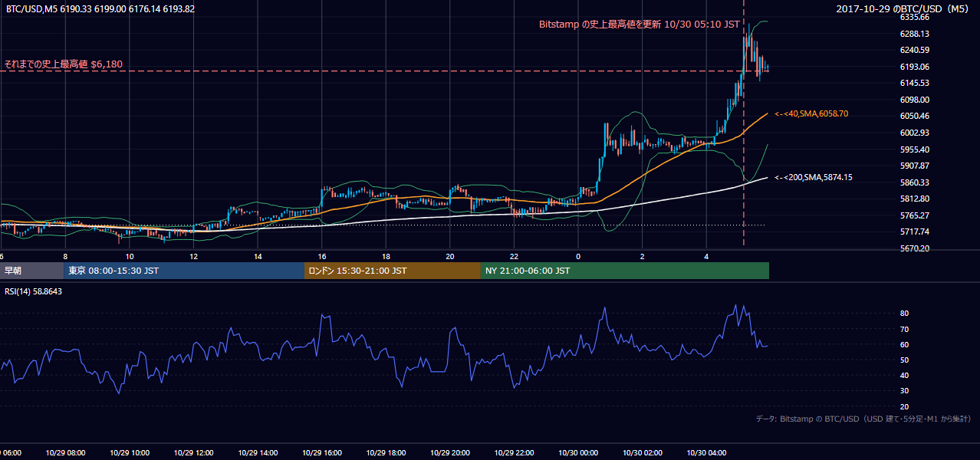Click the 10/30 00:00 time axis label
This screenshot has height=460, width=980.
[x=578, y=453]
